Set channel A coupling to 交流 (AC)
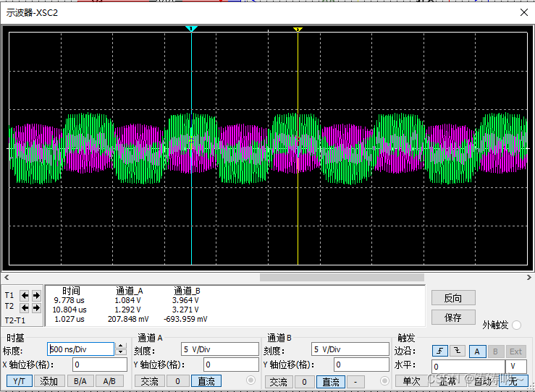This screenshot has width=535, height=392. (x=150, y=381)
